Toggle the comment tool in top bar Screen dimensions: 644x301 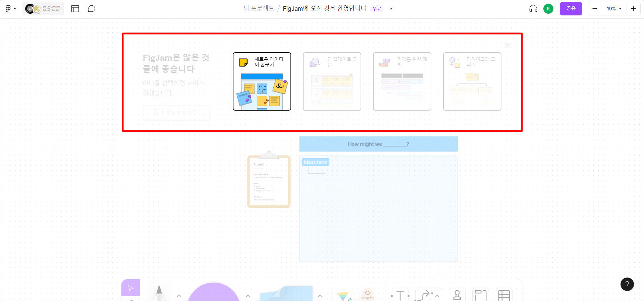click(91, 9)
